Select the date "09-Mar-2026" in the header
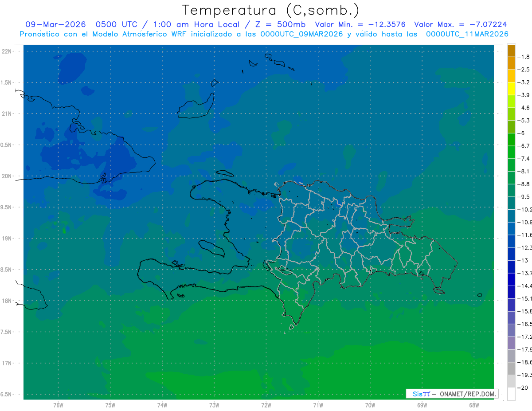532x411 pixels. [x=55, y=24]
